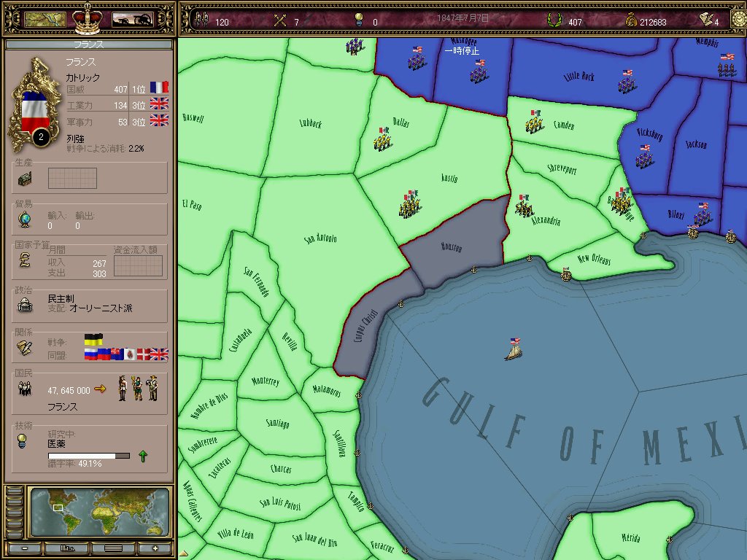
Task: Click the laurel wreath prestige icon
Action: click(x=554, y=20)
